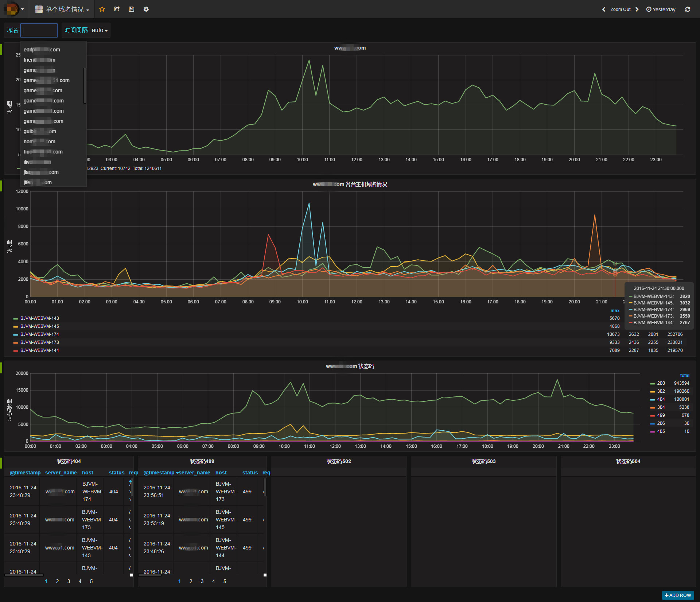Shift time range forward with right arrow

[x=637, y=9]
